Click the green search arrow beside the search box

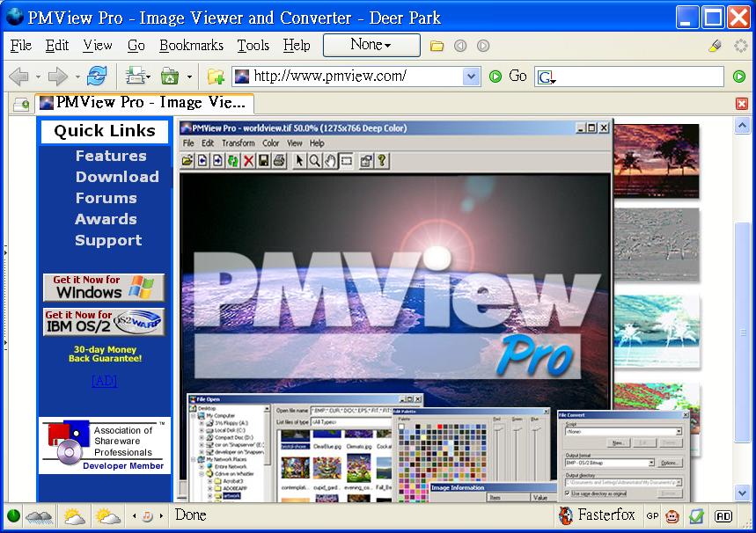coord(739,77)
